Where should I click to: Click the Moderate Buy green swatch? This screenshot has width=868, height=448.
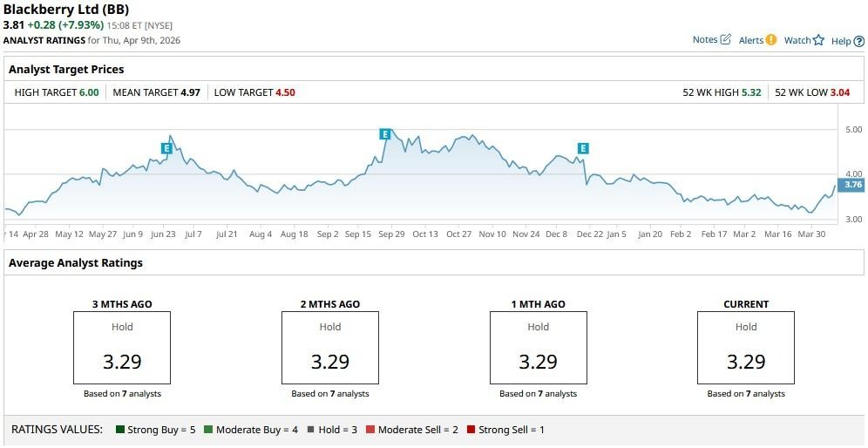point(208,430)
